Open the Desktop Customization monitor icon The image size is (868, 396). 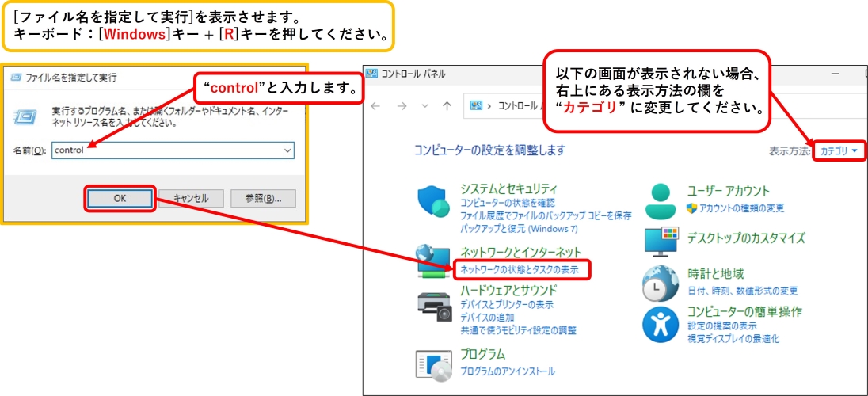[661, 241]
